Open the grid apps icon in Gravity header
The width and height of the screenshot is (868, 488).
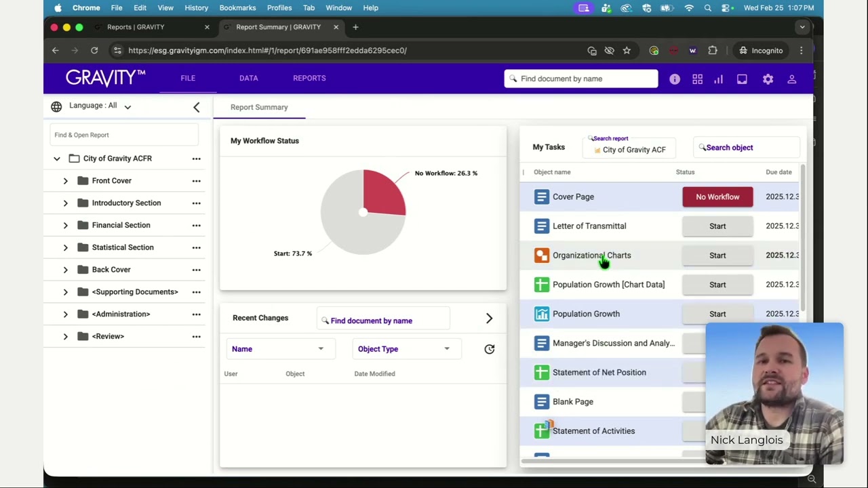click(697, 79)
